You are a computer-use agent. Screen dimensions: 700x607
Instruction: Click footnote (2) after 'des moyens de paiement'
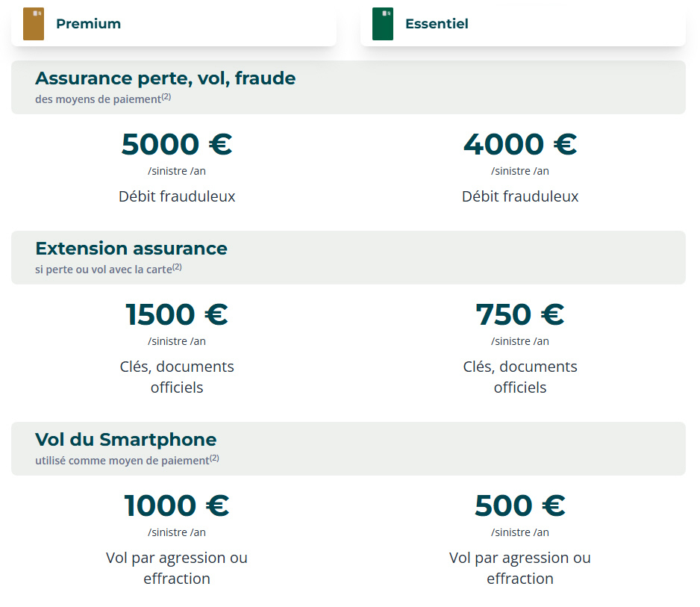[166, 97]
